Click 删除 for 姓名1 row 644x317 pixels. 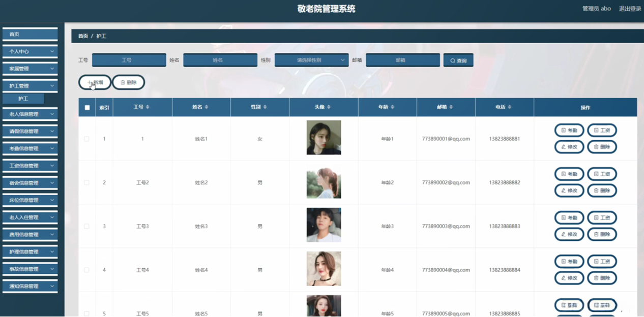602,147
